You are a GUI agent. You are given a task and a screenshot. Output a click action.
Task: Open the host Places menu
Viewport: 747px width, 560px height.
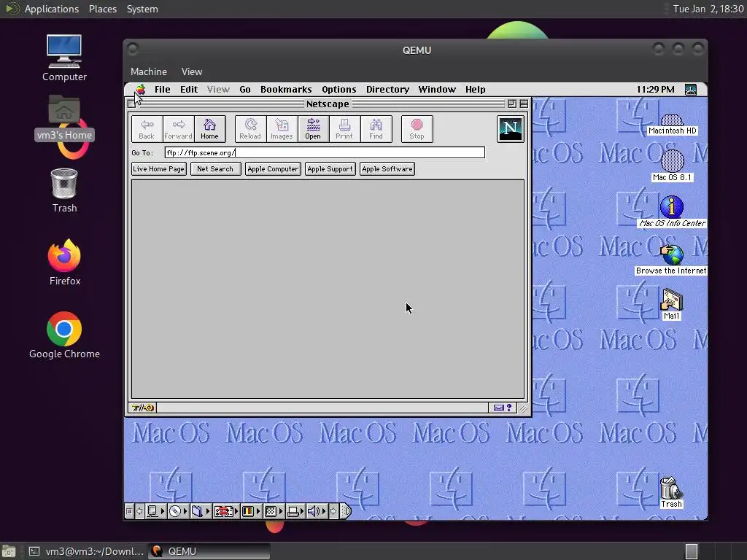coord(102,9)
